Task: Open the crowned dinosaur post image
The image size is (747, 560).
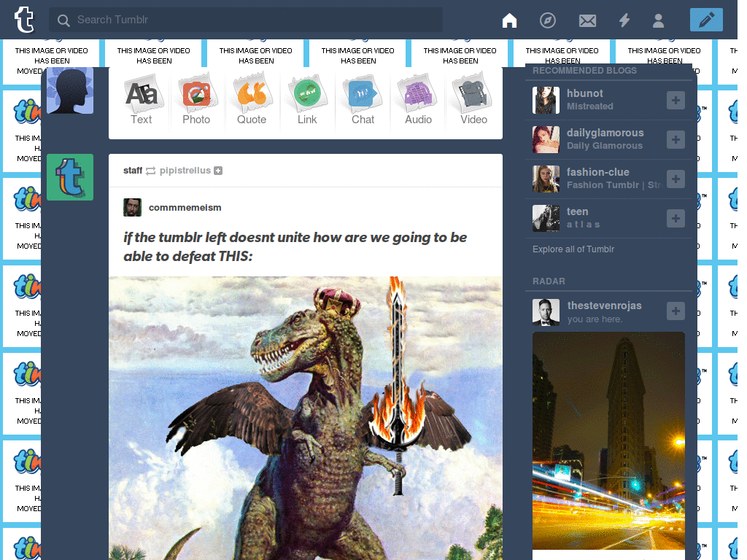Action: (x=306, y=418)
